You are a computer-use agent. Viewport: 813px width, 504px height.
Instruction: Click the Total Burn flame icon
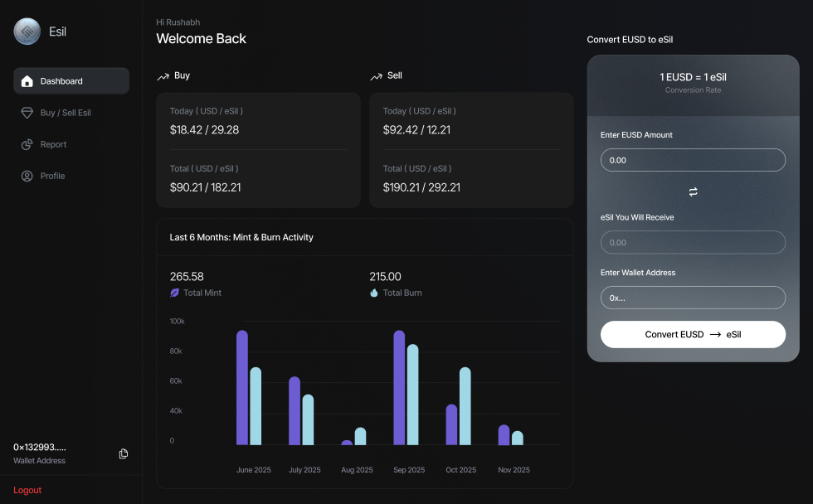click(x=374, y=293)
